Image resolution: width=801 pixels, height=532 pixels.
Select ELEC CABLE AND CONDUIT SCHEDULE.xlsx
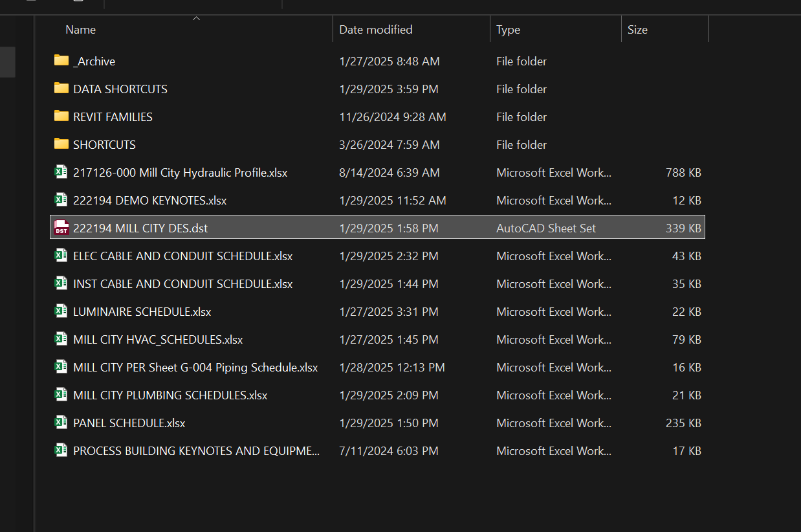(182, 256)
